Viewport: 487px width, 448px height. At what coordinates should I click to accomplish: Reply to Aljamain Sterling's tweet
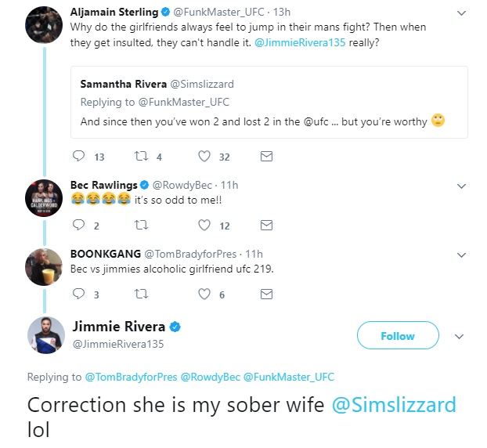[78, 157]
